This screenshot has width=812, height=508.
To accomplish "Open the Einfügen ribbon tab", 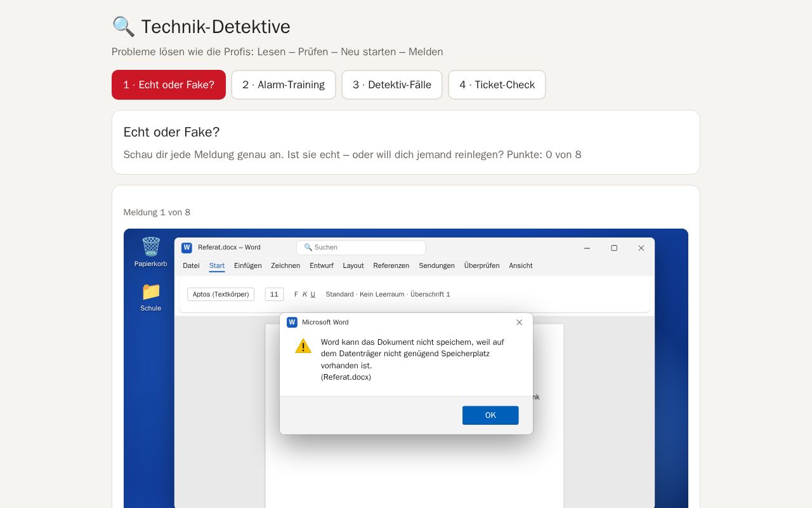I will click(x=248, y=265).
